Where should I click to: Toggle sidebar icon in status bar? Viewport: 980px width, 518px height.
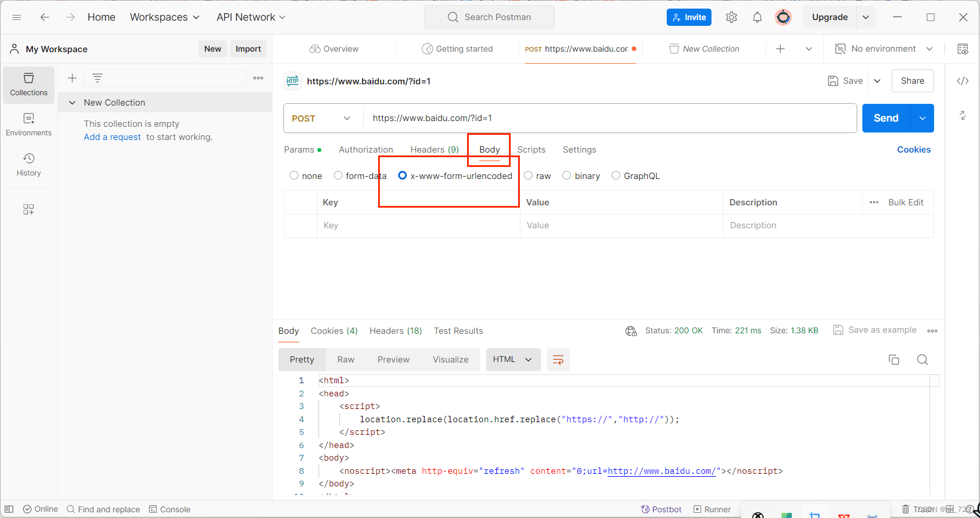(x=9, y=509)
